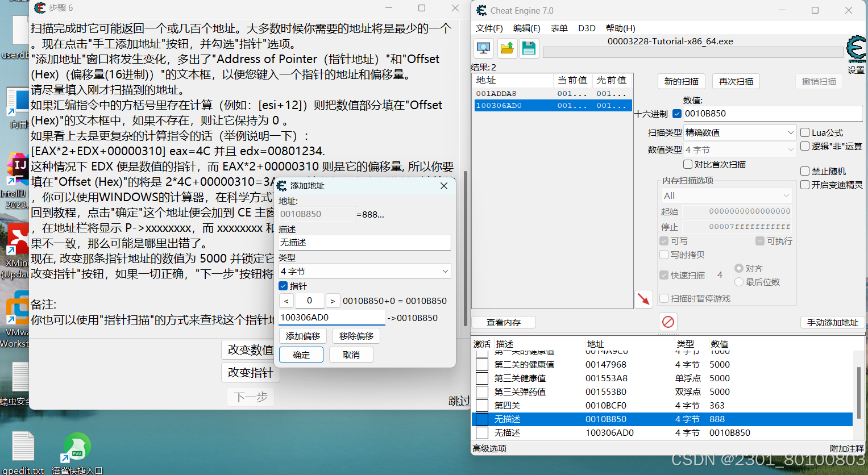Open 表单 menu
The image size is (868, 475).
559,28
